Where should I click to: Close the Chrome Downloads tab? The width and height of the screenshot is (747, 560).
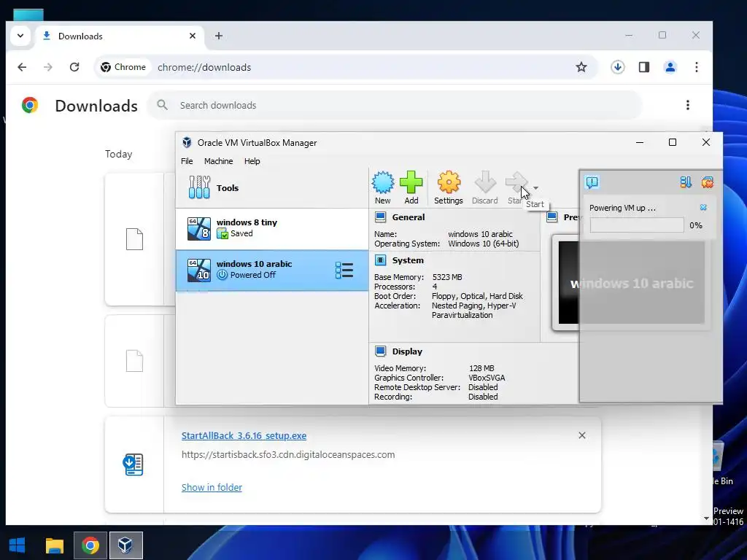click(193, 36)
